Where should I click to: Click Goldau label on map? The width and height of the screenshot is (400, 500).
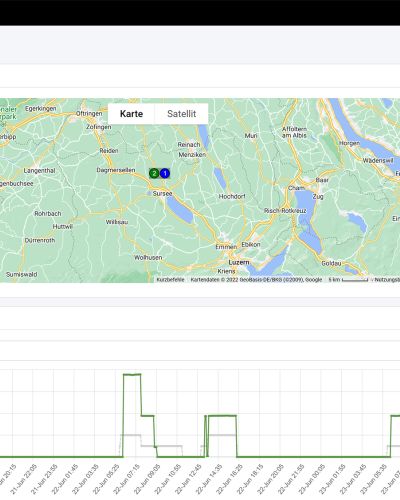pos(331,263)
